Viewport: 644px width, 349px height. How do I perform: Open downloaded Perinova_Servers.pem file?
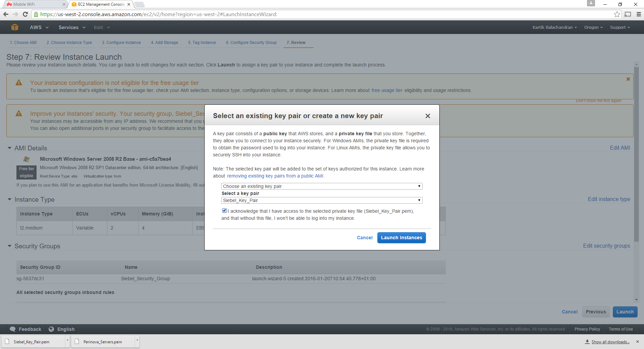103,342
